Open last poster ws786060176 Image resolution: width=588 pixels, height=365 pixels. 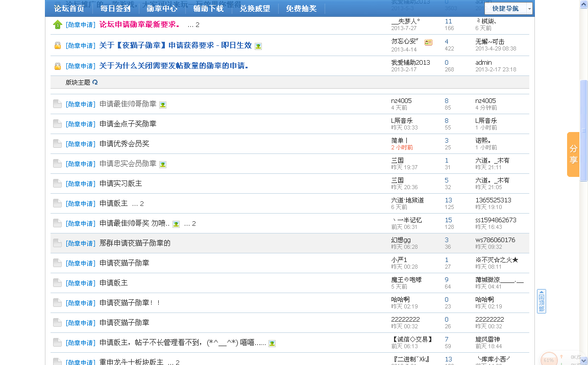496,240
